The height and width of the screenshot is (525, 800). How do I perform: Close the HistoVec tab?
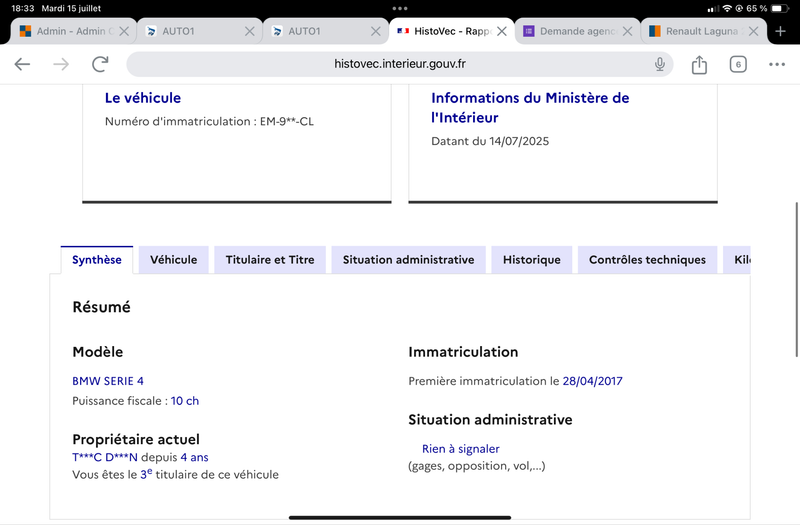click(502, 31)
